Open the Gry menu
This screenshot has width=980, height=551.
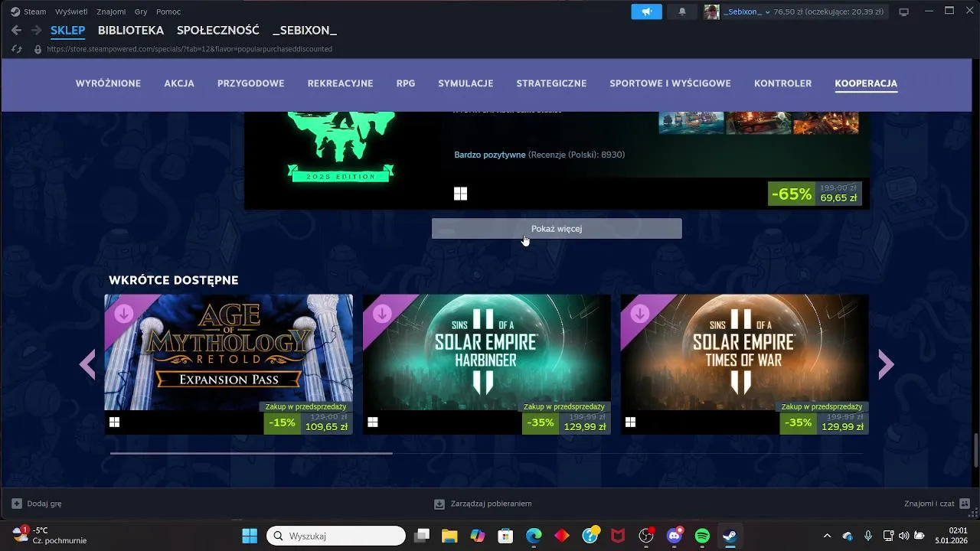click(141, 11)
